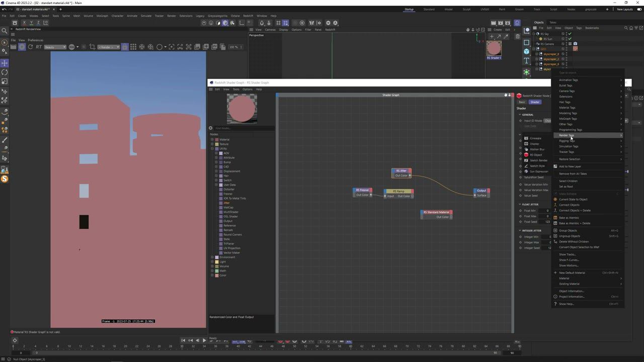Viewport: 644px width, 362px height.
Task: Select Group Objects in context menu
Action: [568, 231]
